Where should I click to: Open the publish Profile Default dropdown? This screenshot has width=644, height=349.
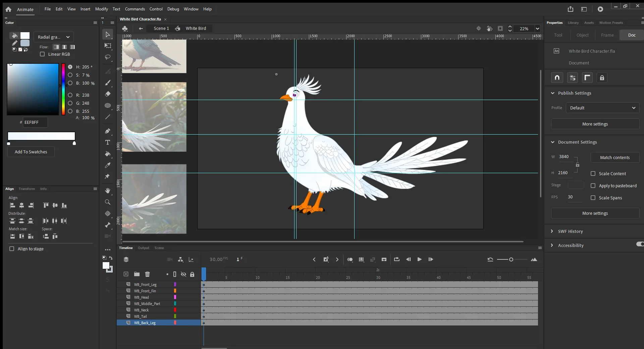tap(602, 108)
